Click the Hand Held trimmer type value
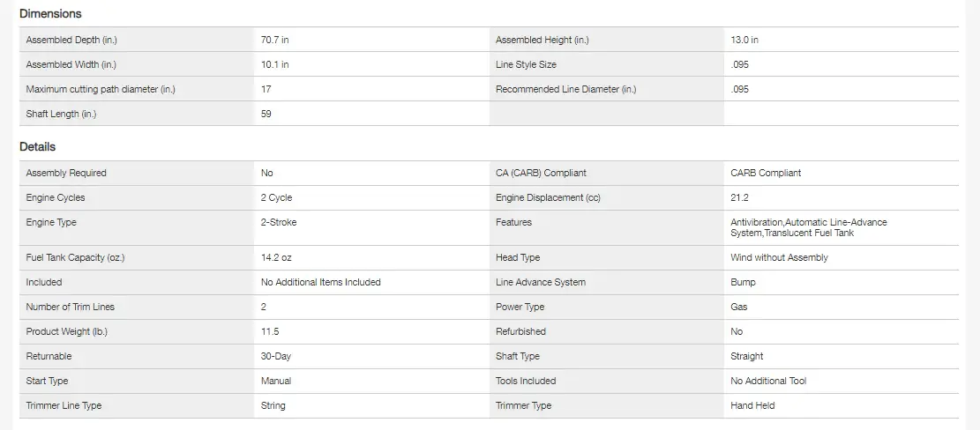The image size is (980, 430). [x=752, y=405]
